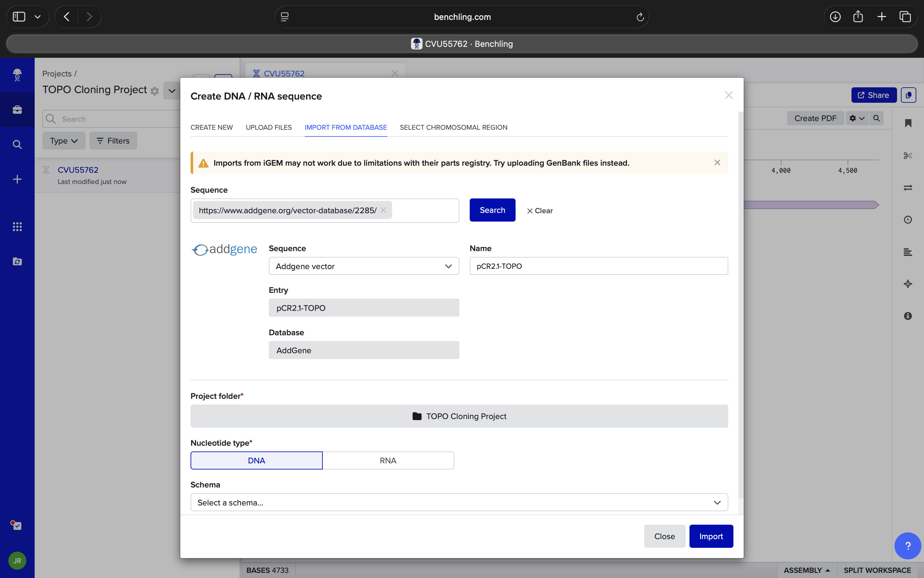Remove the addgene URL chip from Sequence field
This screenshot has height=578, width=924.
tap(383, 210)
